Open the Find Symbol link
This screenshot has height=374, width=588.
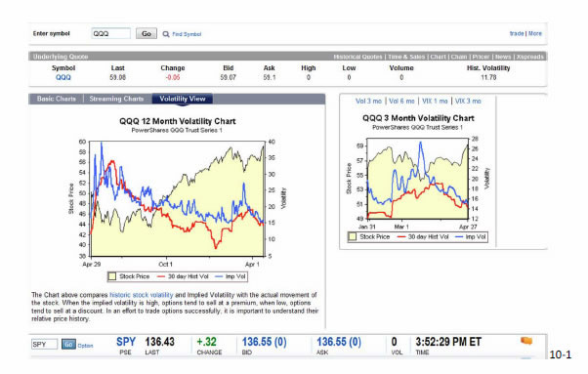187,34
